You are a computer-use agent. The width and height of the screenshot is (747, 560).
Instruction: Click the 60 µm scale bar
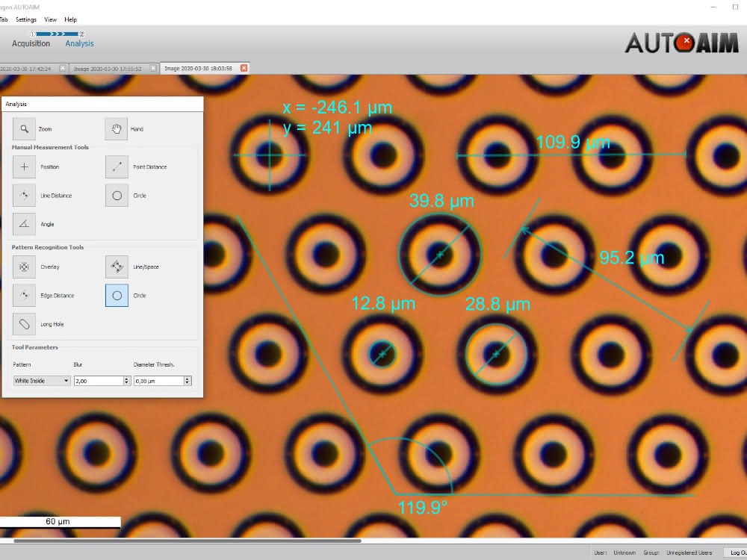coord(60,522)
